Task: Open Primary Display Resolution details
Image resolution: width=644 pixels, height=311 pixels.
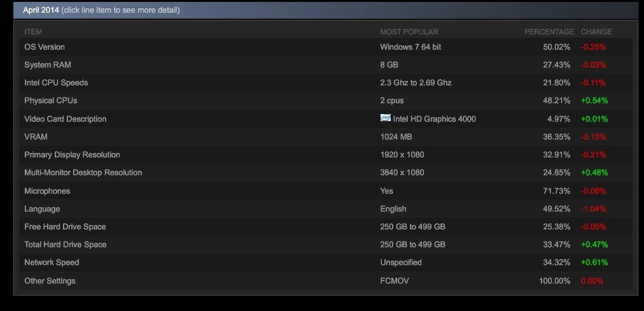Action: [326, 155]
